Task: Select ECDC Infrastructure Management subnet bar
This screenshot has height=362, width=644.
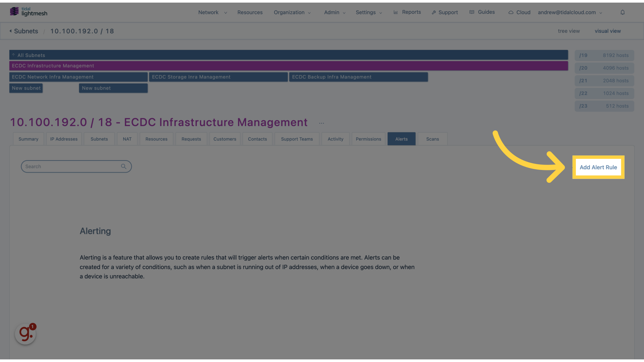Action: (288, 66)
